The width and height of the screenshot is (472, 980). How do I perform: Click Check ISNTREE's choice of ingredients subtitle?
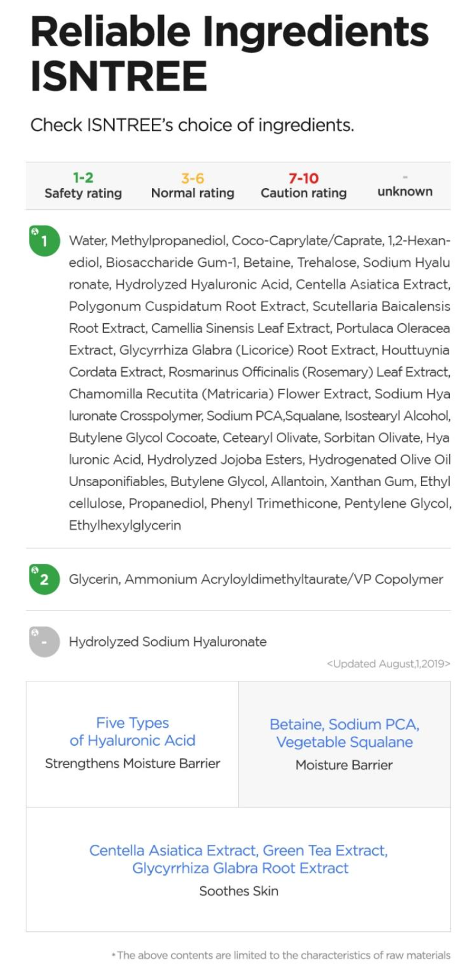[192, 125]
